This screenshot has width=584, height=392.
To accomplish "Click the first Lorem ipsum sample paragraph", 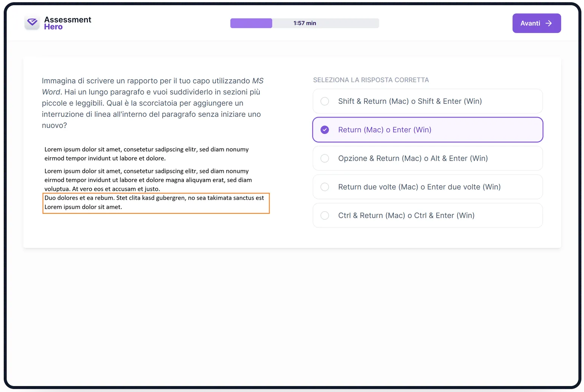I will tap(147, 154).
